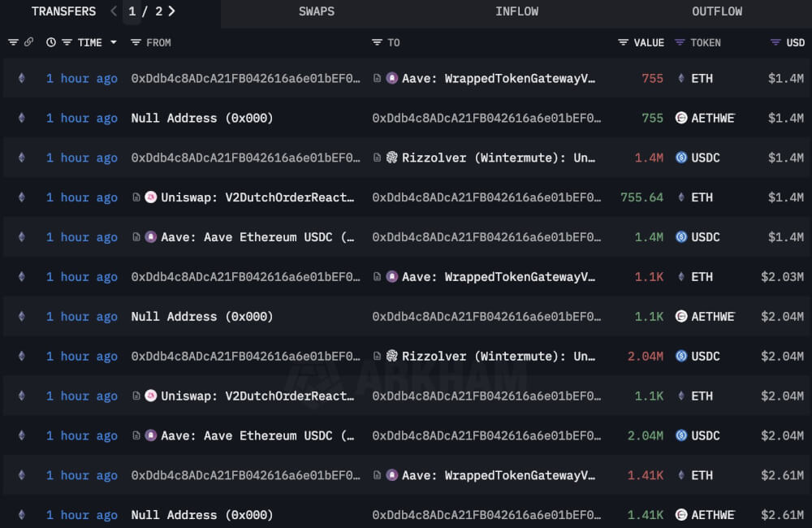Click the link chain icon in header
The height and width of the screenshot is (528, 812).
pos(28,42)
